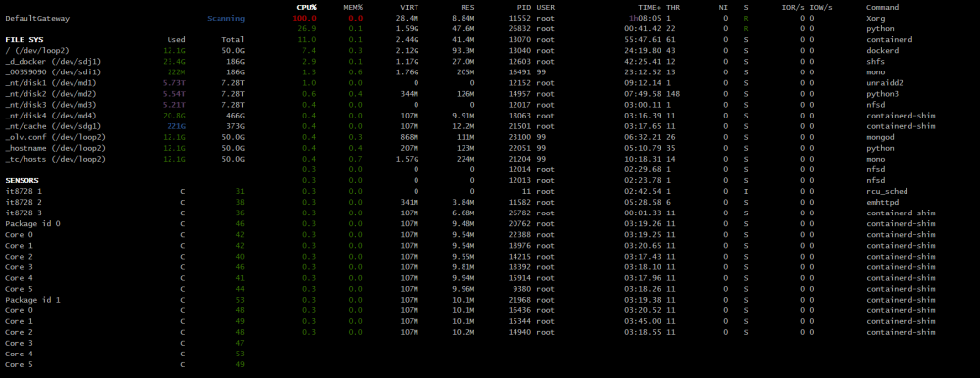Image resolution: width=980 pixels, height=378 pixels.
Task: Click the _nt/disk1 (/dev/md1) entry
Action: point(51,83)
